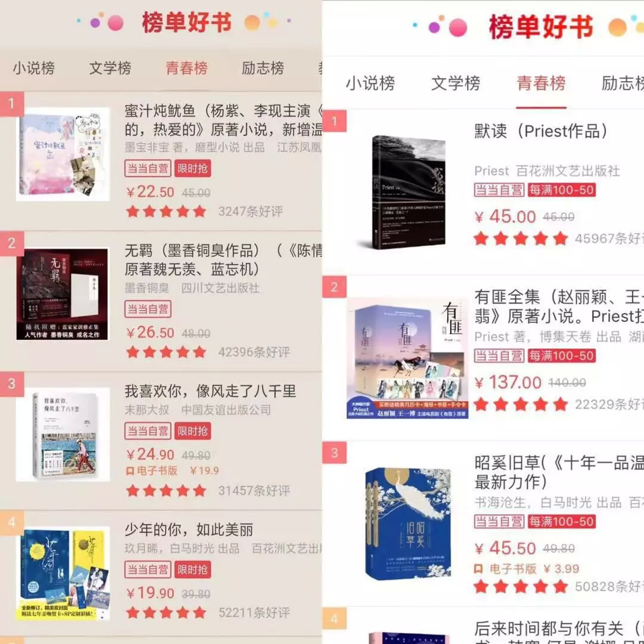Screen dimensions: 644x644
Task: Open 默读 black book cover thumbnail
Action: (x=407, y=192)
